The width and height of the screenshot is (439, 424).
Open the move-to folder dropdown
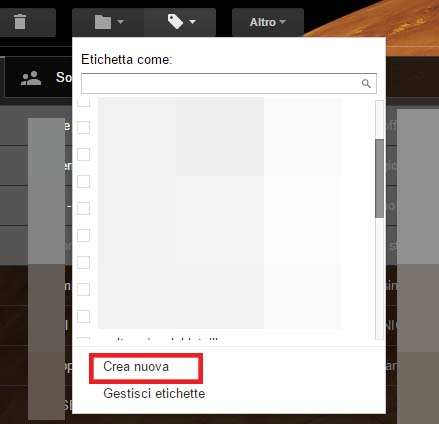point(108,22)
